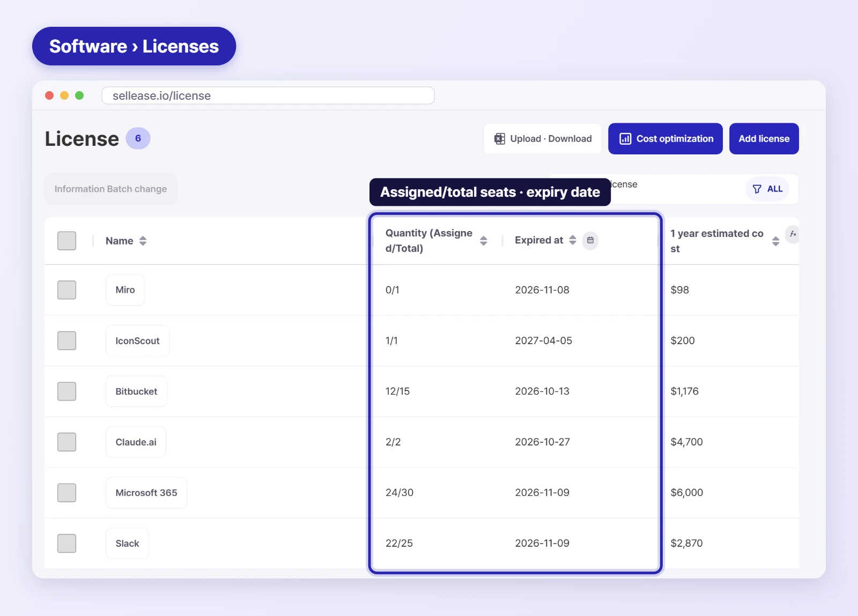858x616 pixels.
Task: Click the calendar icon beside Expired at
Action: [x=590, y=240]
